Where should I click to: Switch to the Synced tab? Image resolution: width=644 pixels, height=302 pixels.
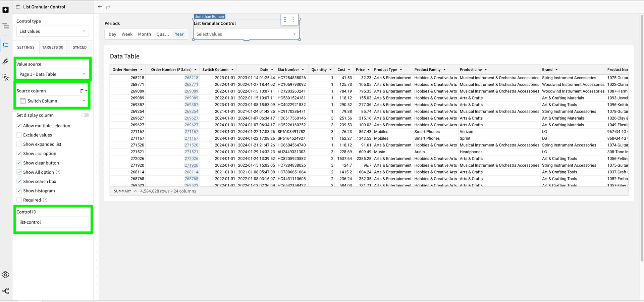click(x=79, y=47)
